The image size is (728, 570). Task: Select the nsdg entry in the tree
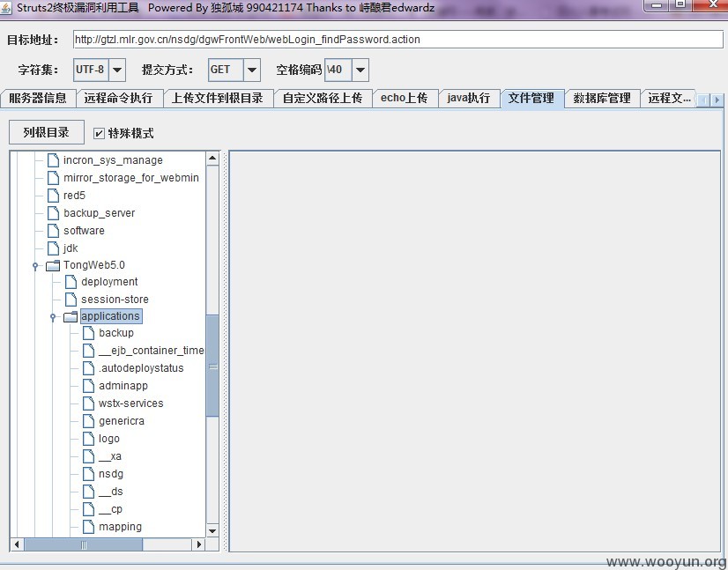pyautogui.click(x=111, y=474)
